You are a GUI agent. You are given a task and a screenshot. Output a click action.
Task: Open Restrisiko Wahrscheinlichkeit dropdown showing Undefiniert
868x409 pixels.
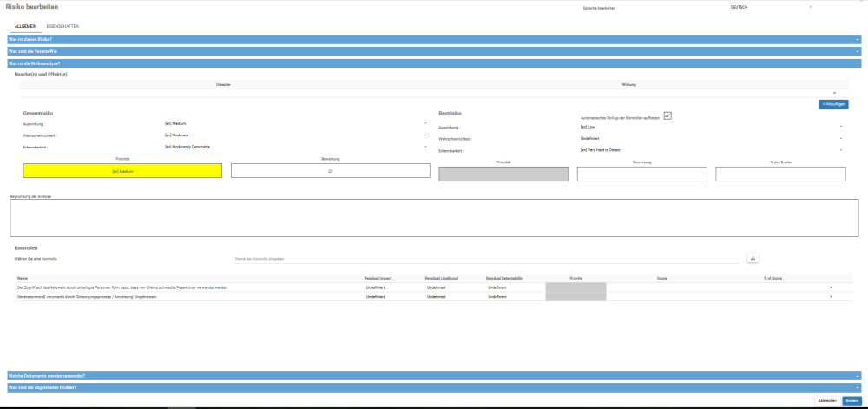(711, 138)
